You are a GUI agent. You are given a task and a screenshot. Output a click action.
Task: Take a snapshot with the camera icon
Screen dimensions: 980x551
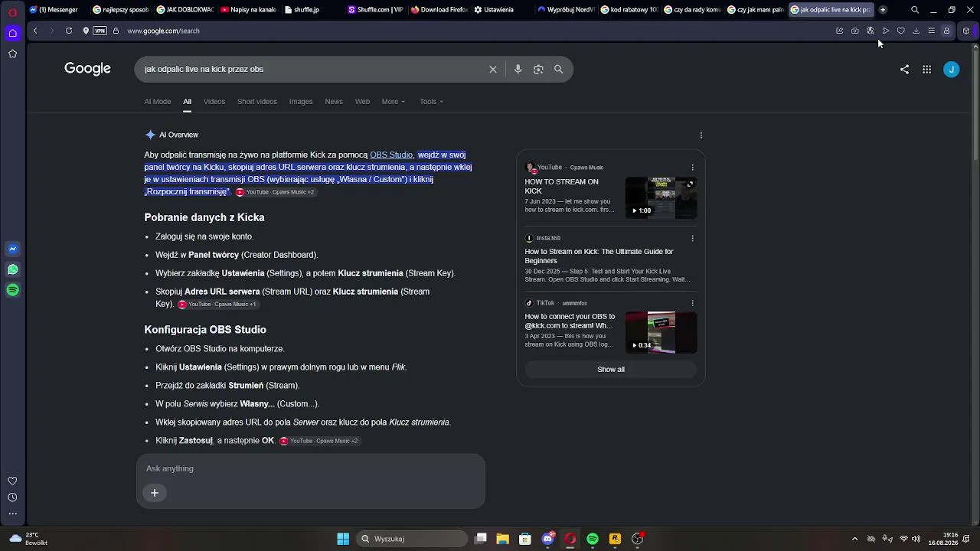tap(855, 31)
